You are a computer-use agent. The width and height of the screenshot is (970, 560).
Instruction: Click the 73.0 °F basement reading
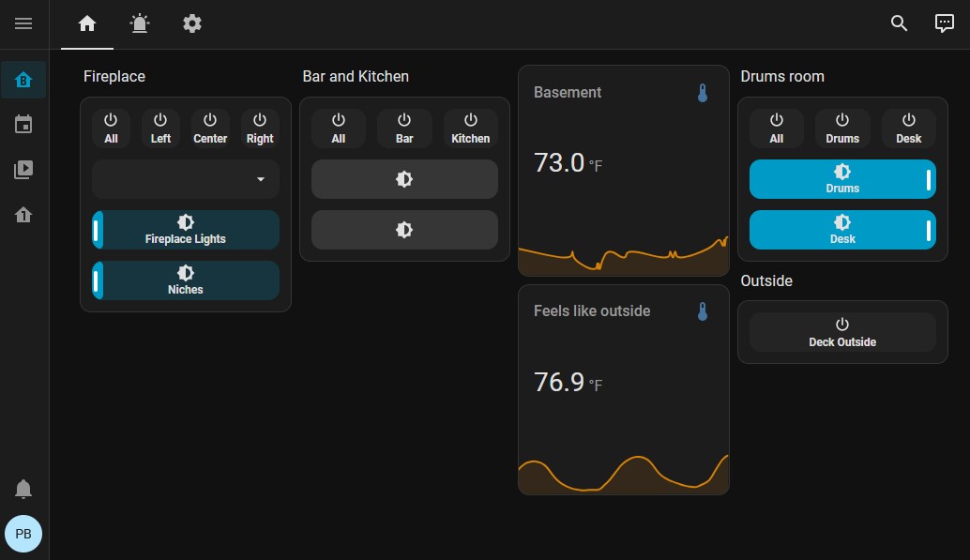tap(568, 163)
